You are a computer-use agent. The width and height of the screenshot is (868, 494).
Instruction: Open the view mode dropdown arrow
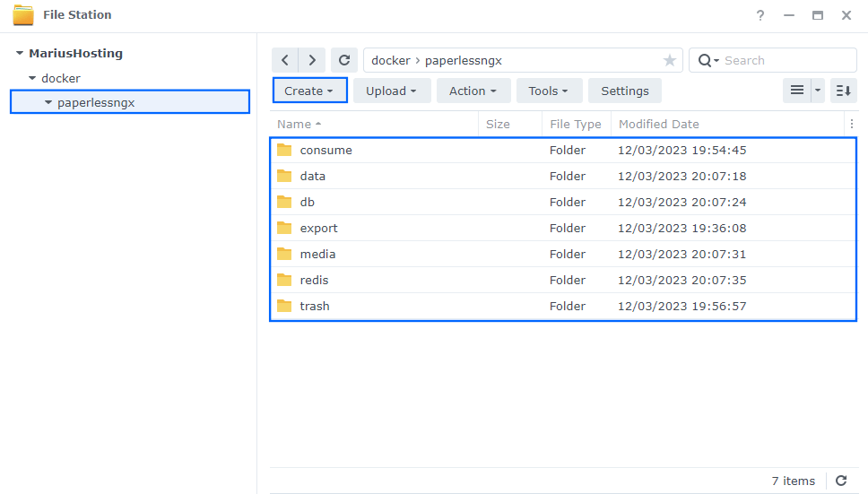(x=818, y=91)
